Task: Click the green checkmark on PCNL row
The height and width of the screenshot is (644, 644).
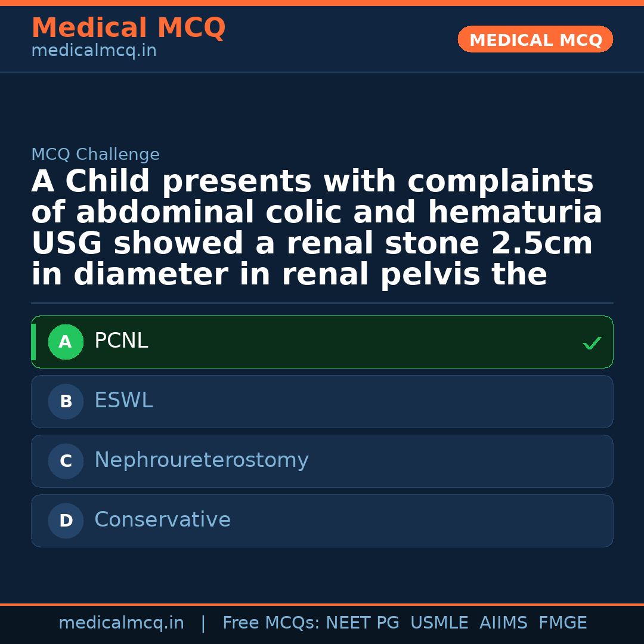Action: click(x=592, y=343)
